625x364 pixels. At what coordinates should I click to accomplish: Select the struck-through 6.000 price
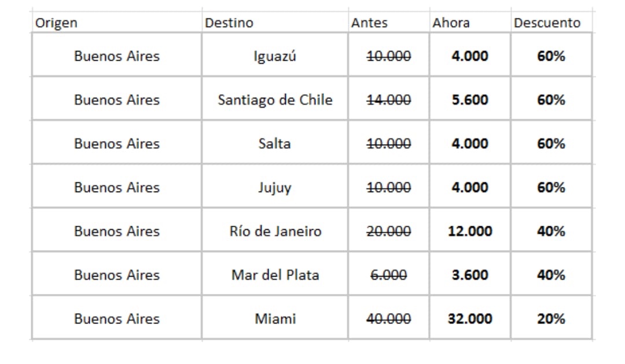[x=389, y=275]
